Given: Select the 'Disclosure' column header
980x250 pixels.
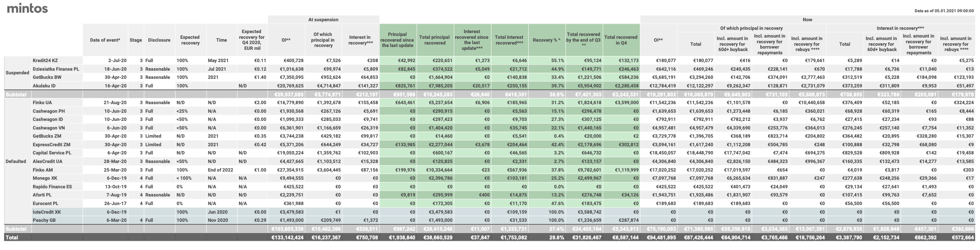Looking at the screenshot, I should [x=159, y=40].
